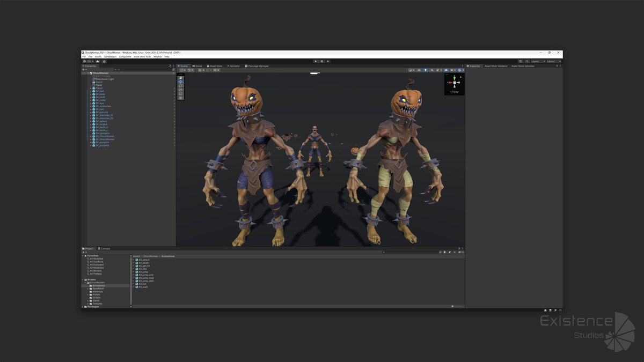The image size is (644, 362).
Task: Toggle handle rotation global/local button
Action: (192, 70)
